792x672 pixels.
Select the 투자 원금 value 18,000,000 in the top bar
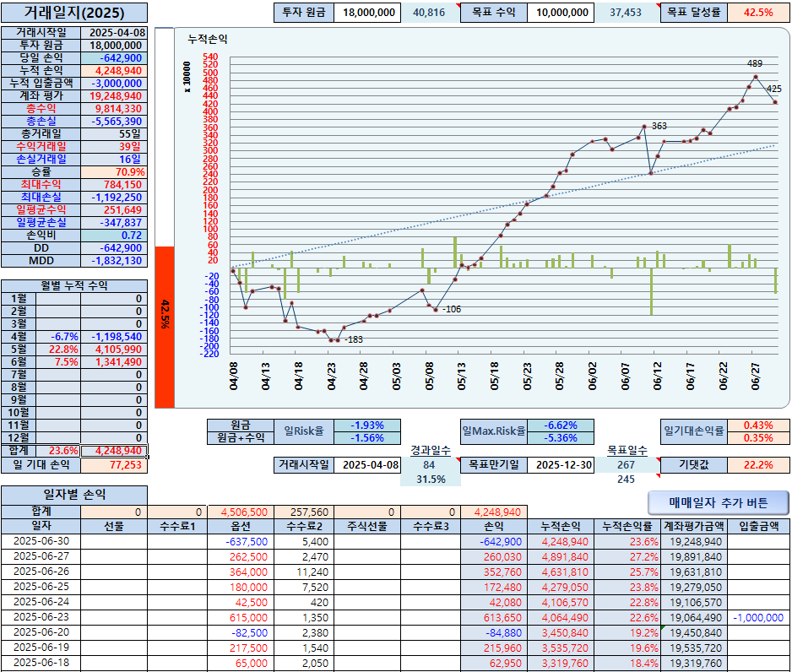367,13
